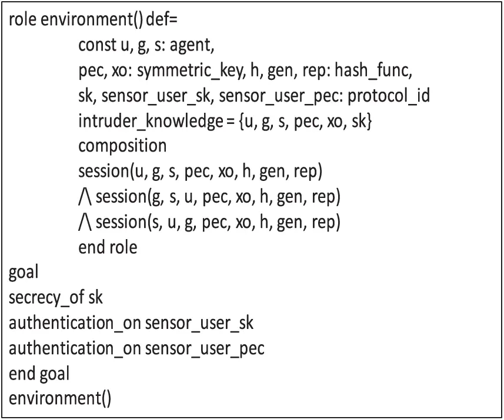
Task: Click the first session(u, g, s...) line
Action: [x=201, y=172]
